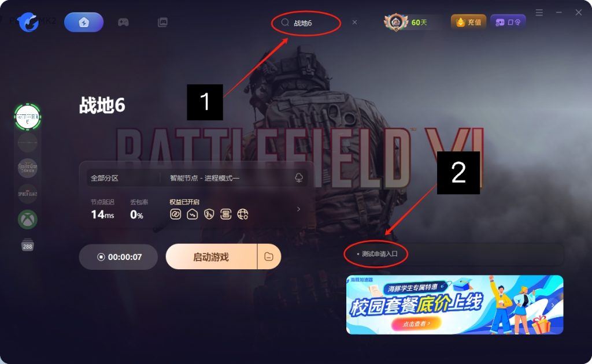Image resolution: width=592 pixels, height=364 pixels.
Task: Select the Spider-Man 2 game in sidebar
Action: (28, 194)
